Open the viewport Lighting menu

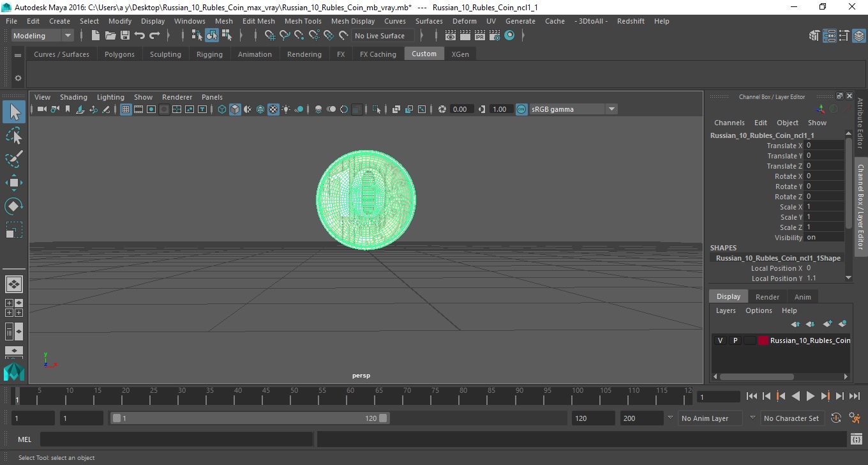pyautogui.click(x=110, y=97)
